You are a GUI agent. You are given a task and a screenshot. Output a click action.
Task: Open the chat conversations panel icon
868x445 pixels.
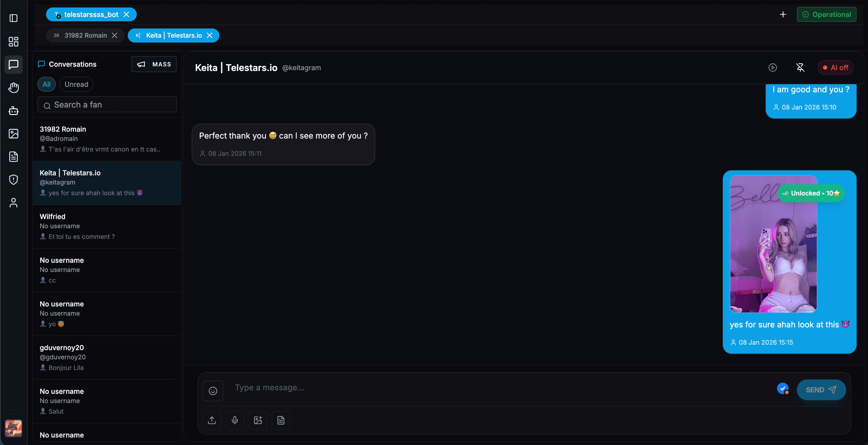13,65
